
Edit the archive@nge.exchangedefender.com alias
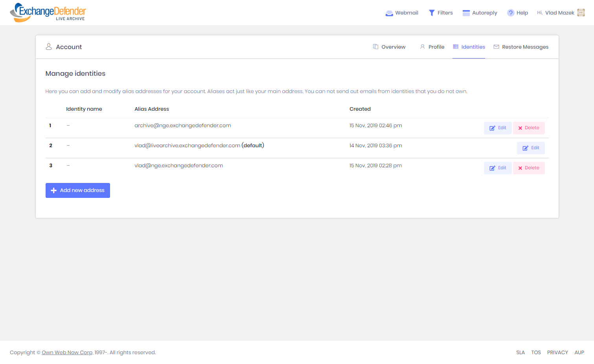[497, 128]
